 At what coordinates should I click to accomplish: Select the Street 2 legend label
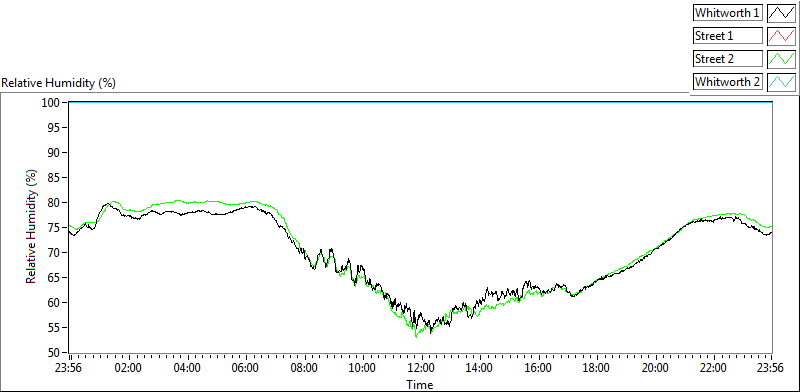click(728, 59)
